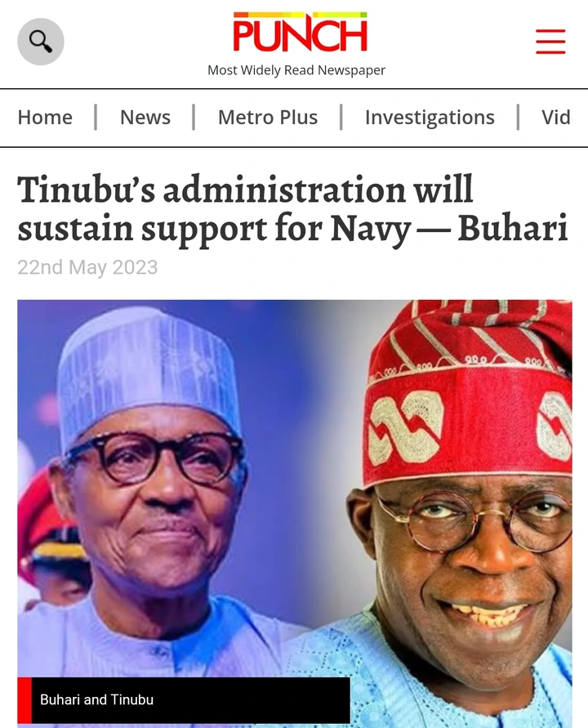Open the News section

click(x=145, y=117)
